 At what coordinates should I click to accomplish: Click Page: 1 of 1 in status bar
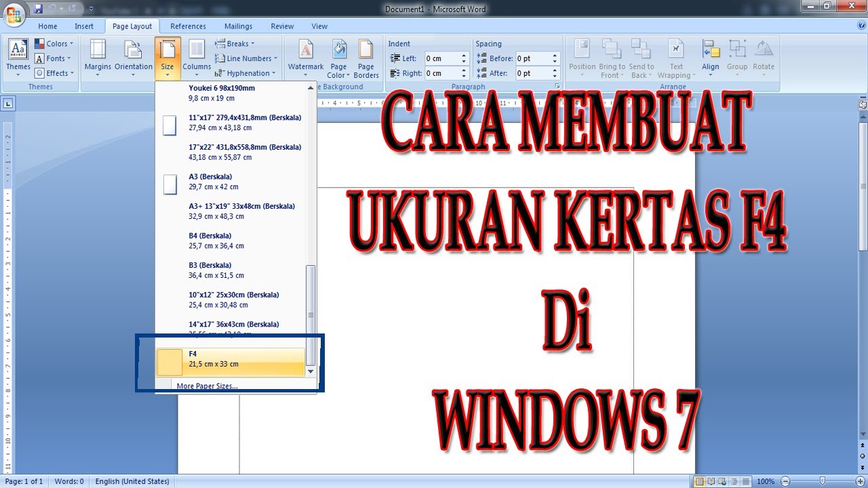pyautogui.click(x=24, y=481)
